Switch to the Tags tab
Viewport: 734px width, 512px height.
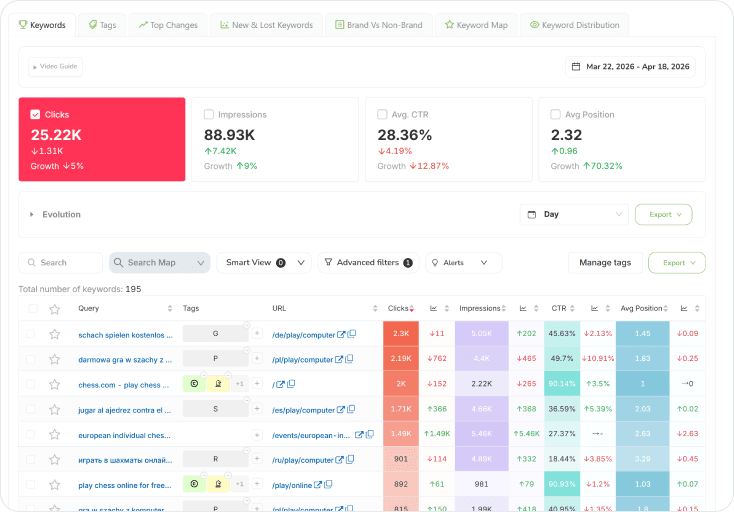(102, 25)
